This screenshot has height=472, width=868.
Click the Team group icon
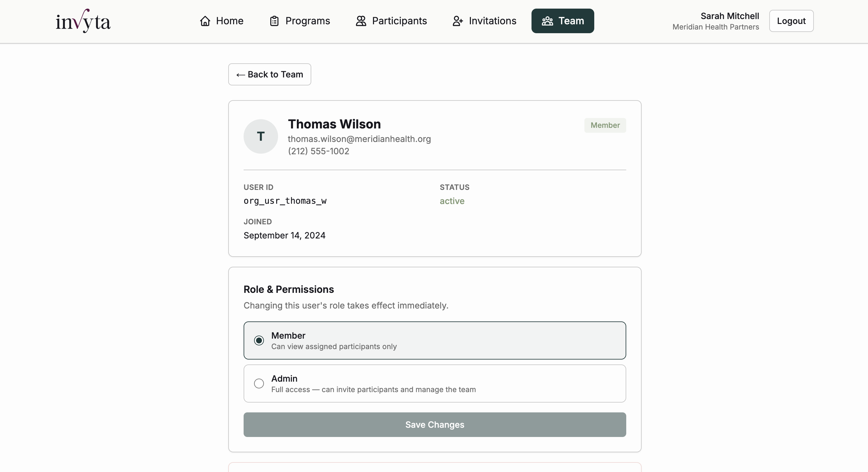(547, 21)
